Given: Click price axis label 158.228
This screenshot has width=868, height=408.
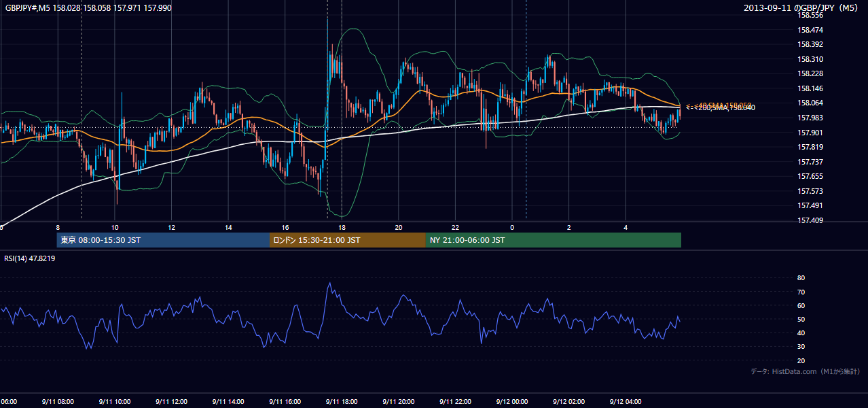Looking at the screenshot, I should 810,73.
